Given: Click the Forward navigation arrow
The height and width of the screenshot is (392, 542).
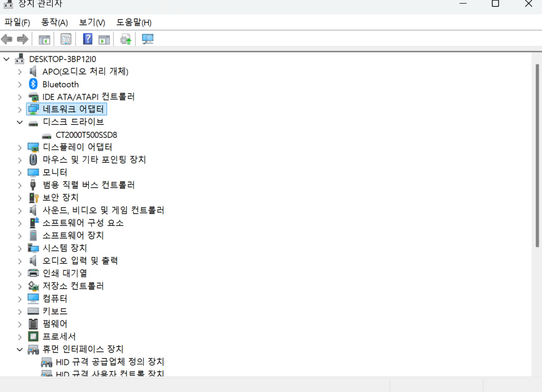Looking at the screenshot, I should [x=21, y=39].
